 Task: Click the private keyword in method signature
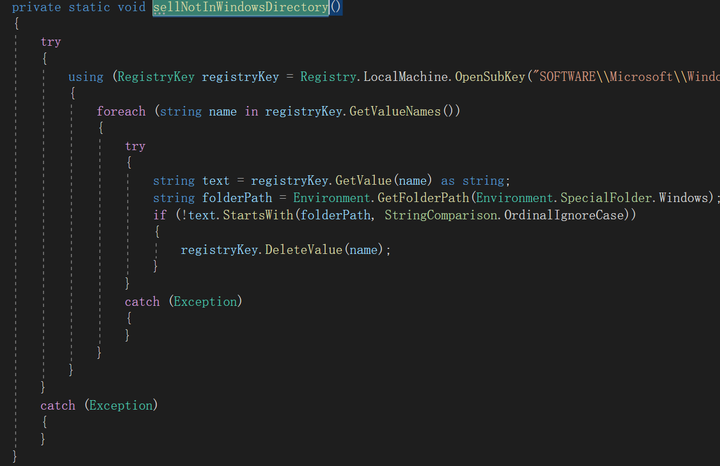coord(36,8)
